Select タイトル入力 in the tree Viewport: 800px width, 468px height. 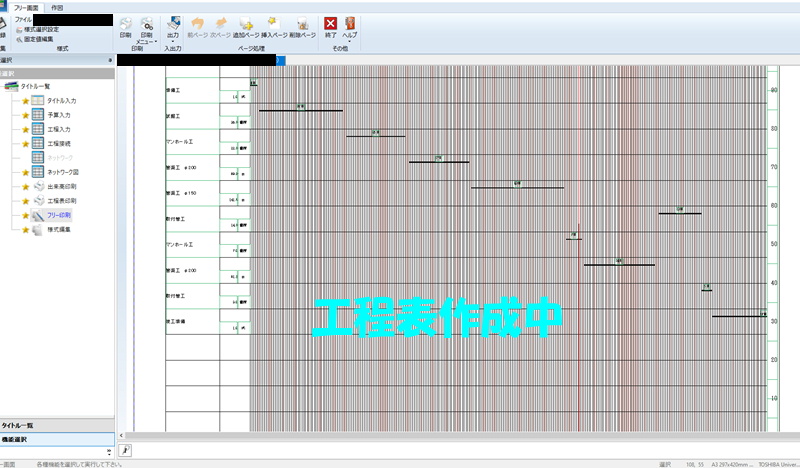tap(65, 101)
